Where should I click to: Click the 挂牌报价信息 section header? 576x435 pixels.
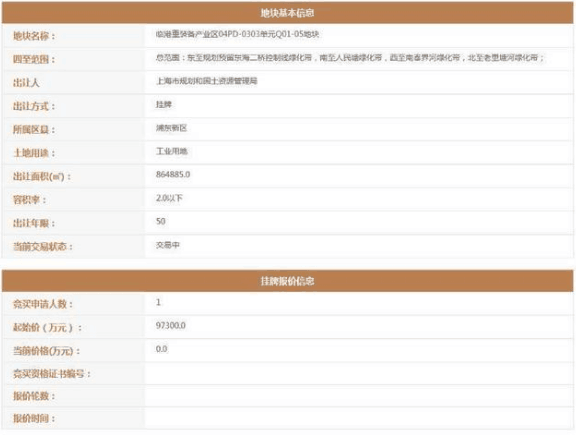click(287, 281)
